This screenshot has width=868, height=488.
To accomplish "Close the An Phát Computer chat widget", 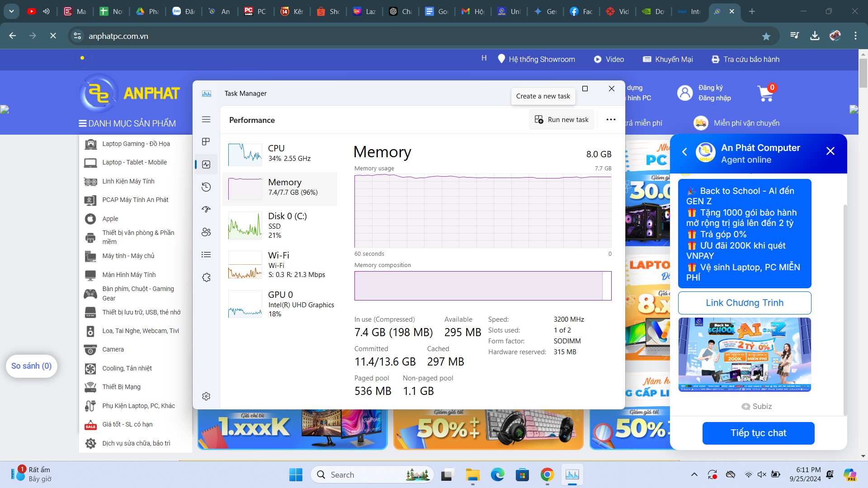I will (830, 151).
